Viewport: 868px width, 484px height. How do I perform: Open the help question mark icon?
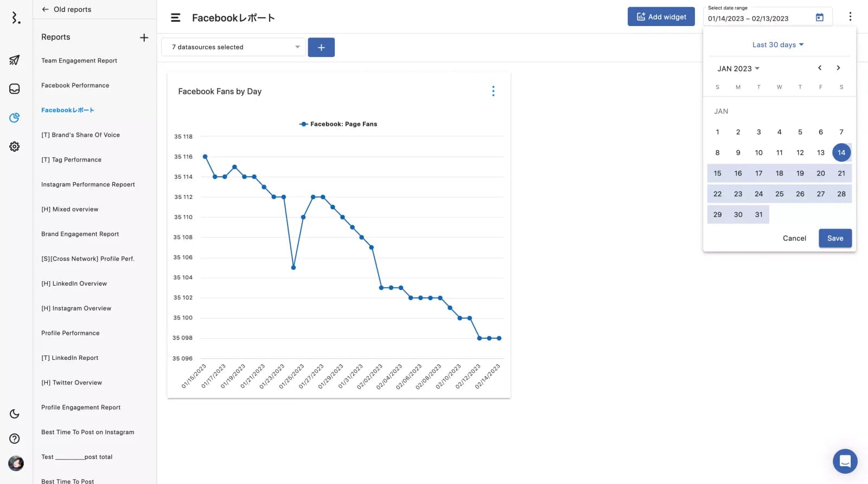pos(15,438)
